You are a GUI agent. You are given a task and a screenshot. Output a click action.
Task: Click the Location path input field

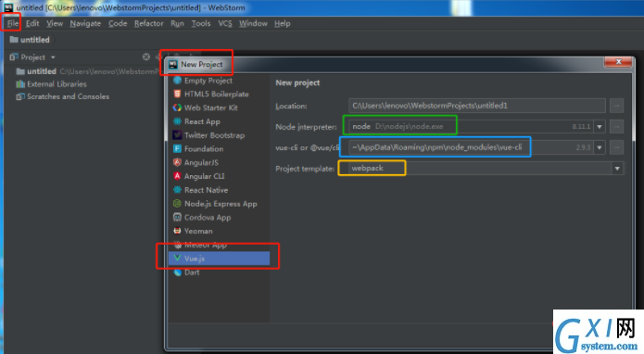(477, 106)
